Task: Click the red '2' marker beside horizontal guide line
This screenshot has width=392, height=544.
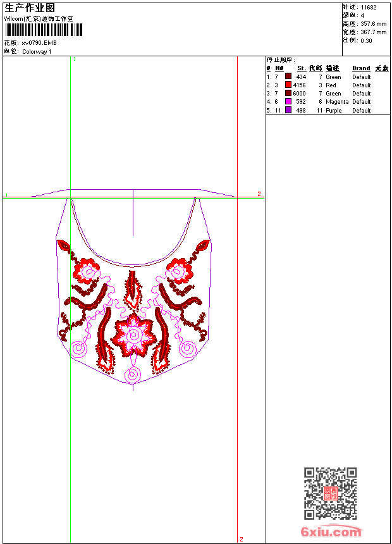Action: [259, 194]
